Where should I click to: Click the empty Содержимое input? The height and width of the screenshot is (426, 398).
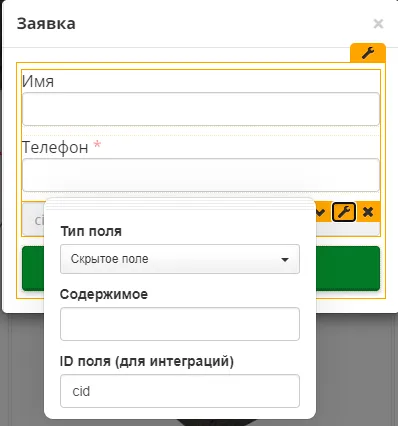click(180, 324)
